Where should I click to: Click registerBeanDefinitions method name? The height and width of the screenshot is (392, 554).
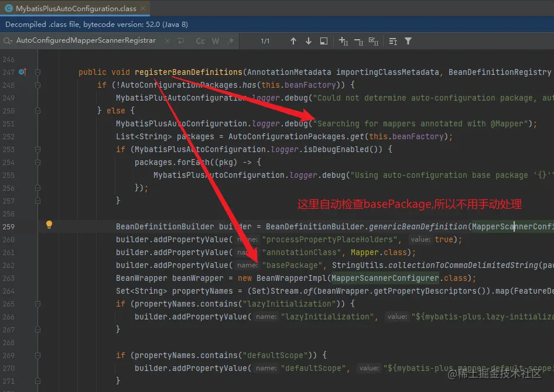point(189,72)
